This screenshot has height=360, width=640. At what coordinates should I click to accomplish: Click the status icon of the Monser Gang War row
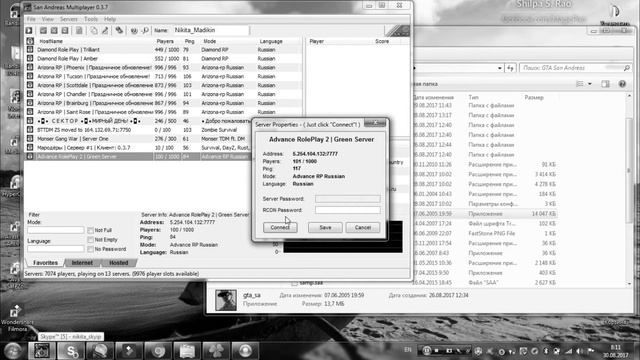pyautogui.click(x=30, y=139)
